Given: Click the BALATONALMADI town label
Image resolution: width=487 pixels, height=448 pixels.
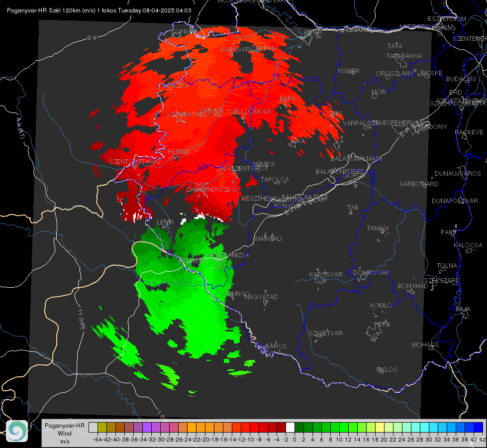Looking at the screenshot, I should click(x=356, y=159).
